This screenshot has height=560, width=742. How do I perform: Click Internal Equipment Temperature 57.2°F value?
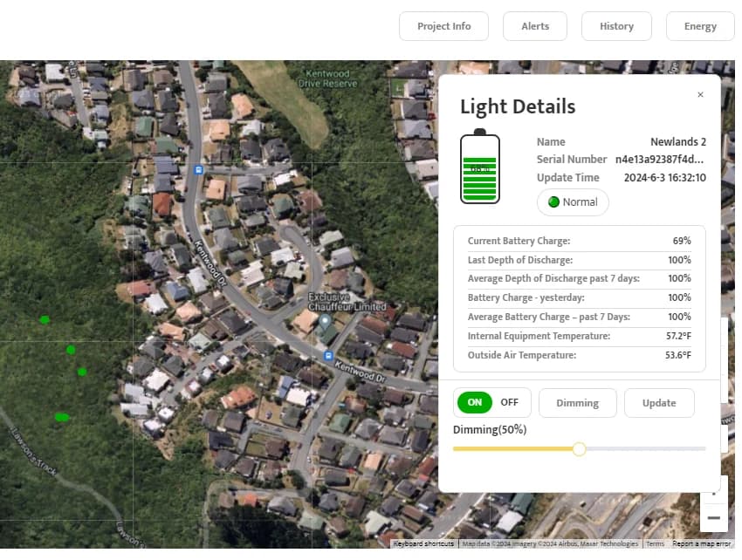(678, 336)
